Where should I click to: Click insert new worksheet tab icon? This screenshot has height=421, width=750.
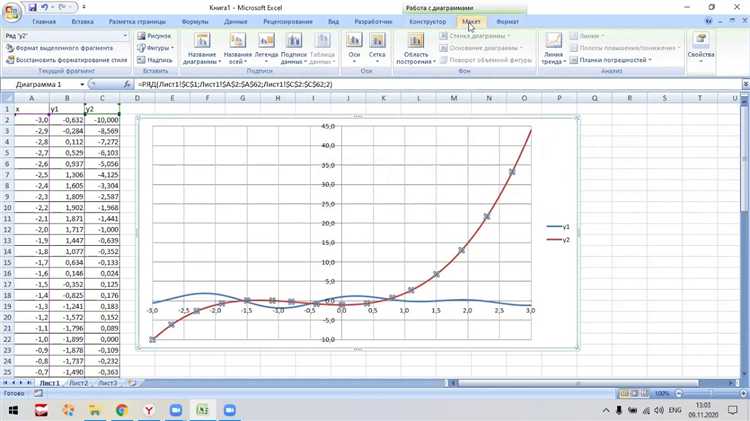132,383
